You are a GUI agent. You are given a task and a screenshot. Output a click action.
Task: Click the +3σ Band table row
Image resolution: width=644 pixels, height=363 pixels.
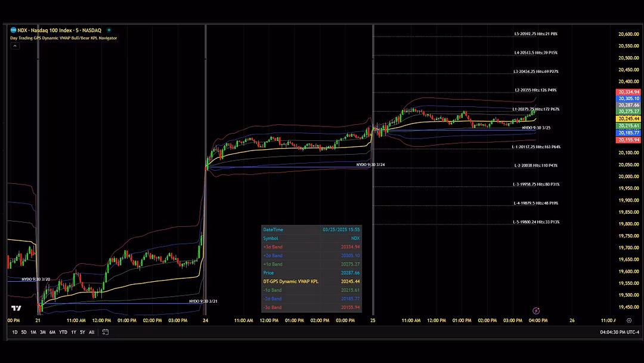[x=311, y=247]
